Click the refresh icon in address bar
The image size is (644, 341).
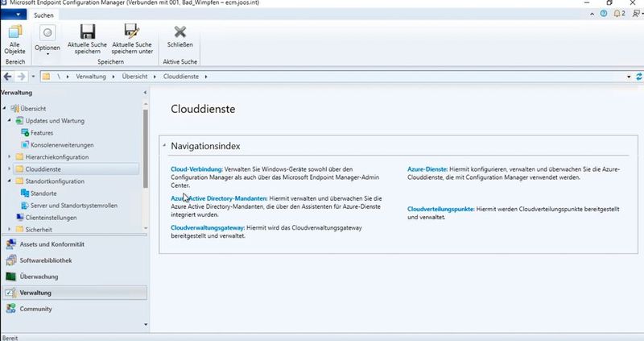click(639, 77)
